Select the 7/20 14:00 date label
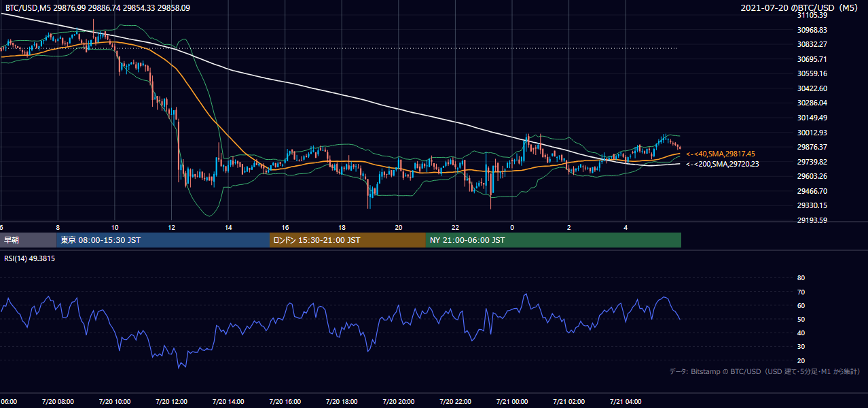Image resolution: width=868 pixels, height=408 pixels. tap(228, 402)
